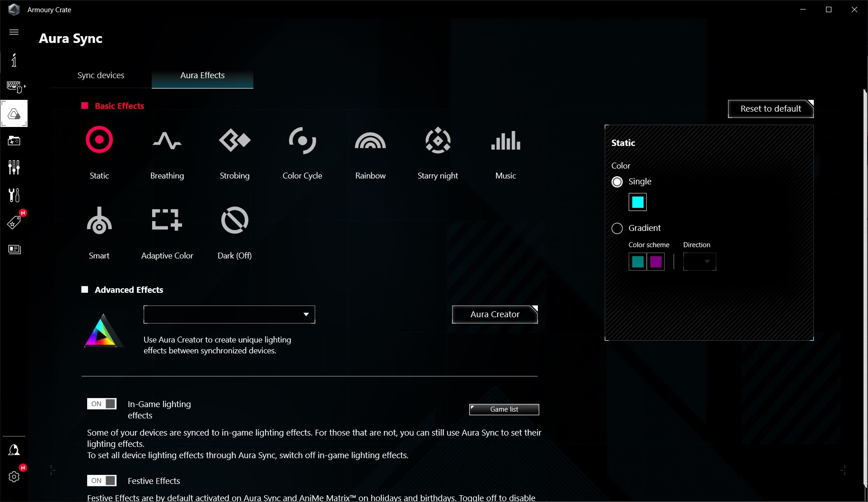Turn lighting off with Dark (Off) icon
This screenshot has height=502, width=868.
(235, 220)
